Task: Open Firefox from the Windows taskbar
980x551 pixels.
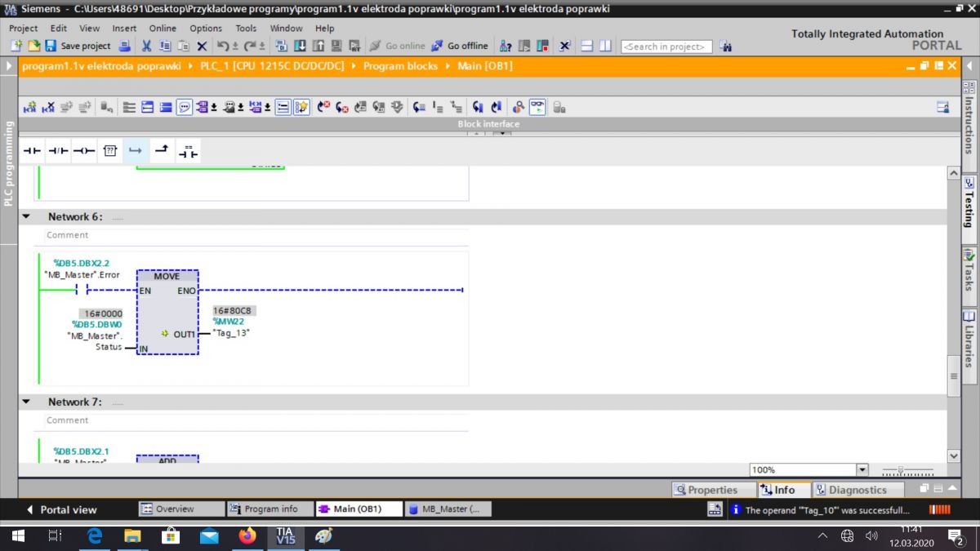Action: pos(247,536)
